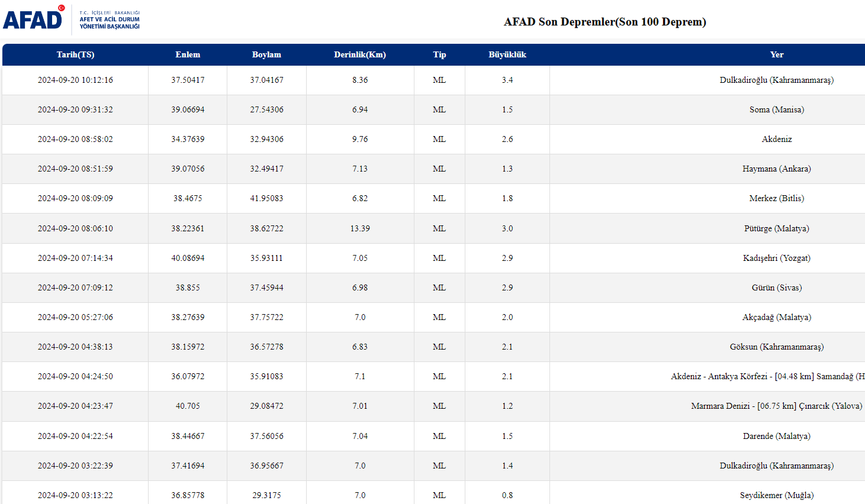This screenshot has height=504, width=865.
Task: Click location Marmara Denizi Çınarcık (Yalova)
Action: point(777,406)
